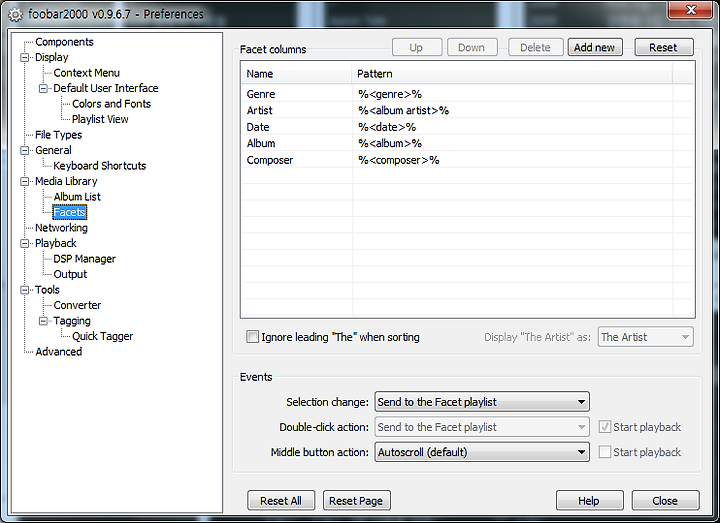The height and width of the screenshot is (523, 720).
Task: Open the Display "The Artist" as dropdown
Action: click(x=645, y=337)
